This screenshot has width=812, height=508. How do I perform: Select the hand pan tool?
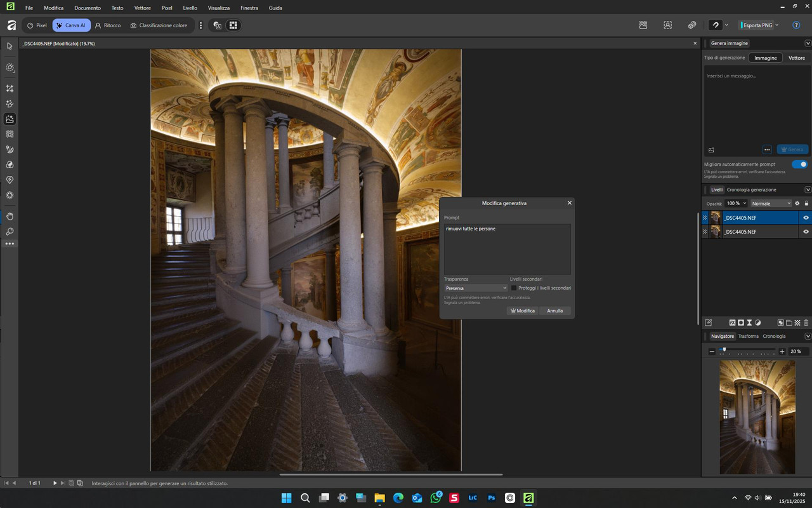pyautogui.click(x=10, y=217)
